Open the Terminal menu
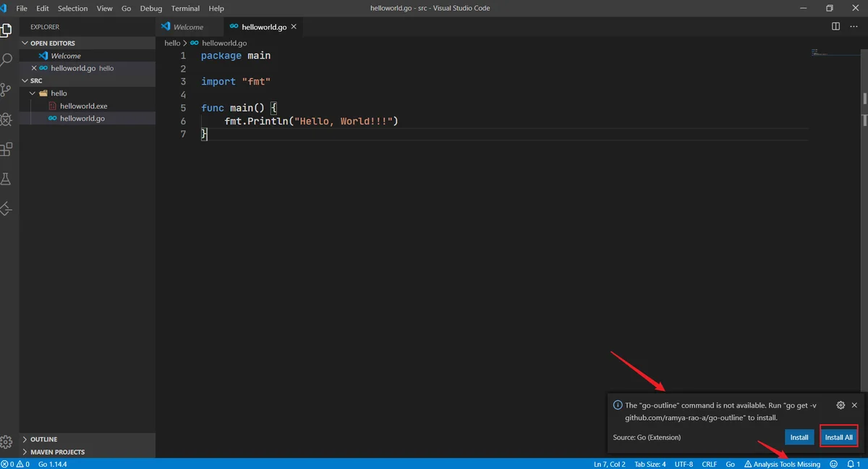The height and width of the screenshot is (469, 868). 186,8
